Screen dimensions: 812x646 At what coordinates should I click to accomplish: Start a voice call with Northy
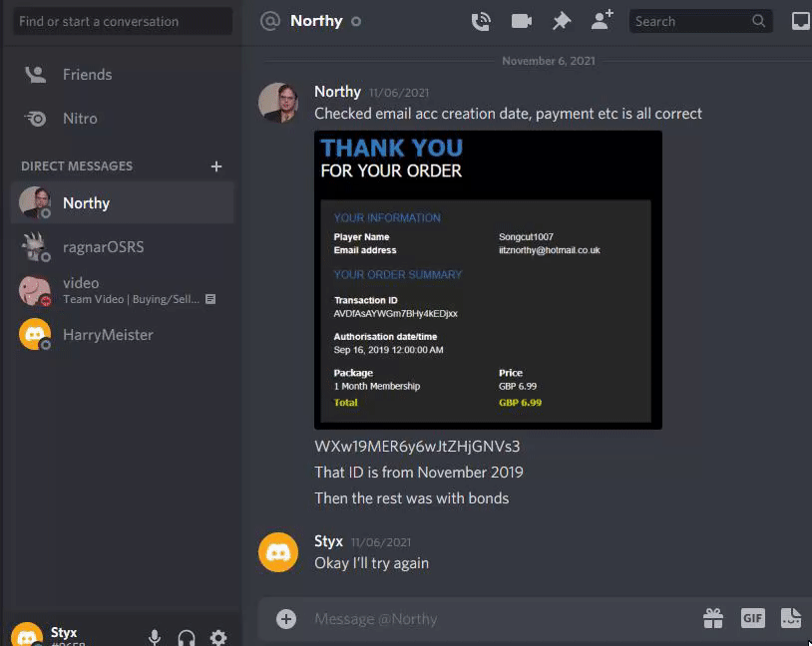[x=481, y=21]
